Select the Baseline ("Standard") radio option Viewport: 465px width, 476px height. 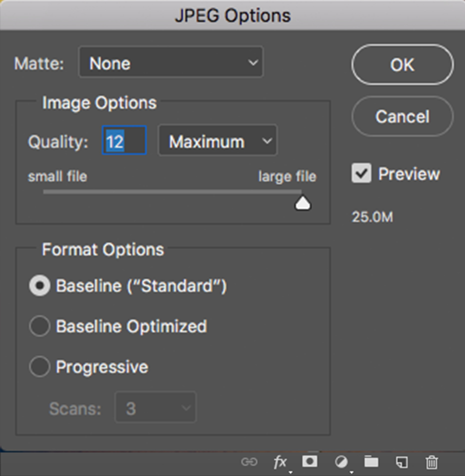click(40, 286)
